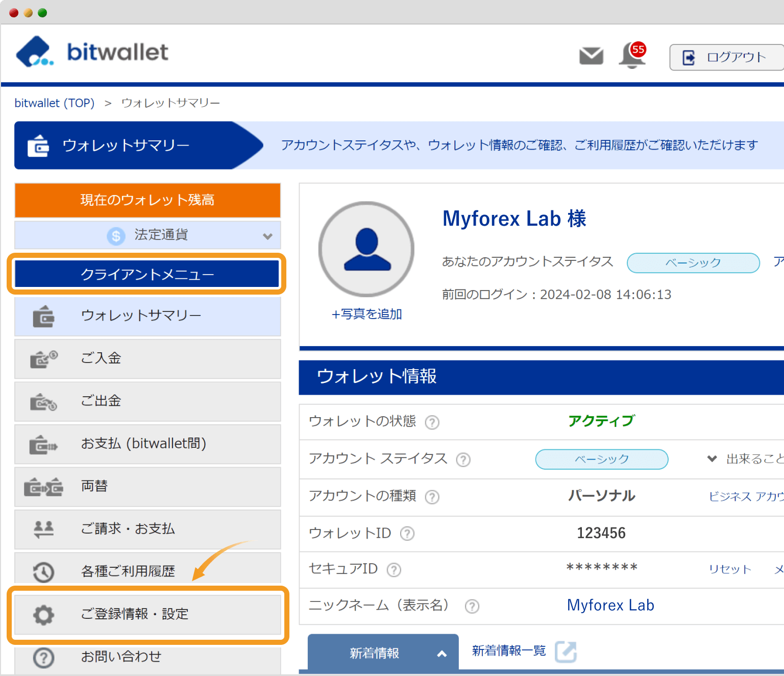
Task: Click the bitwallet logo
Action: 92,52
